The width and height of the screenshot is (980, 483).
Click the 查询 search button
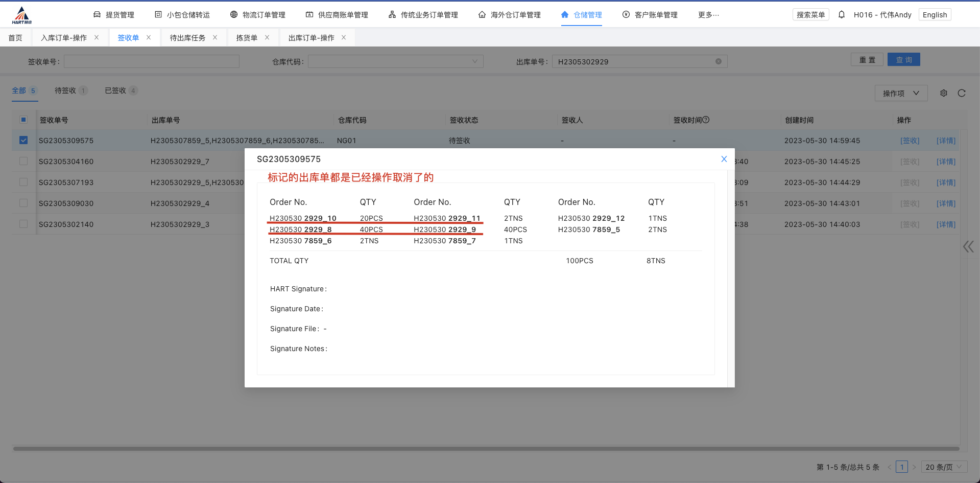(x=903, y=60)
